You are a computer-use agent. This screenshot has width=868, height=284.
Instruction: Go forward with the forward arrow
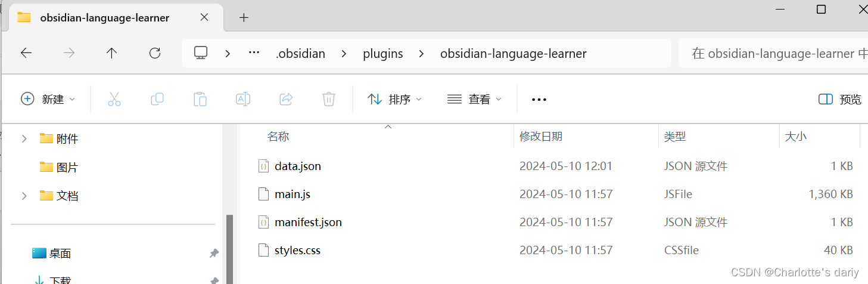[69, 53]
